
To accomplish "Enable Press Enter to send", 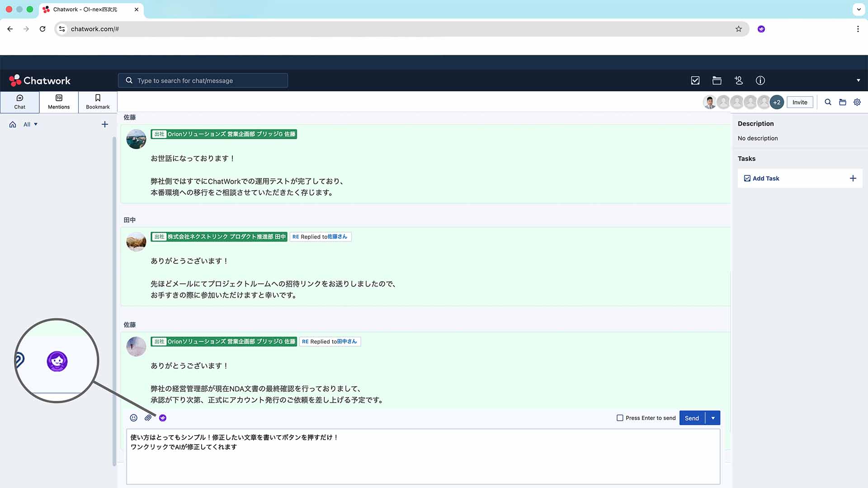I will click(620, 418).
